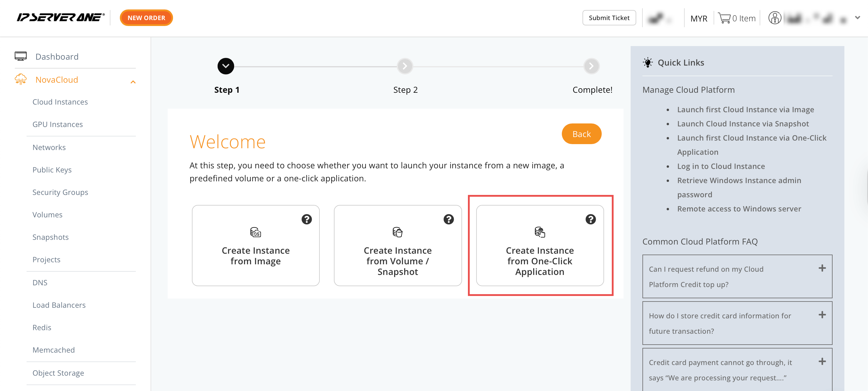
Task: Click the Complete! progress marker
Action: click(x=591, y=66)
